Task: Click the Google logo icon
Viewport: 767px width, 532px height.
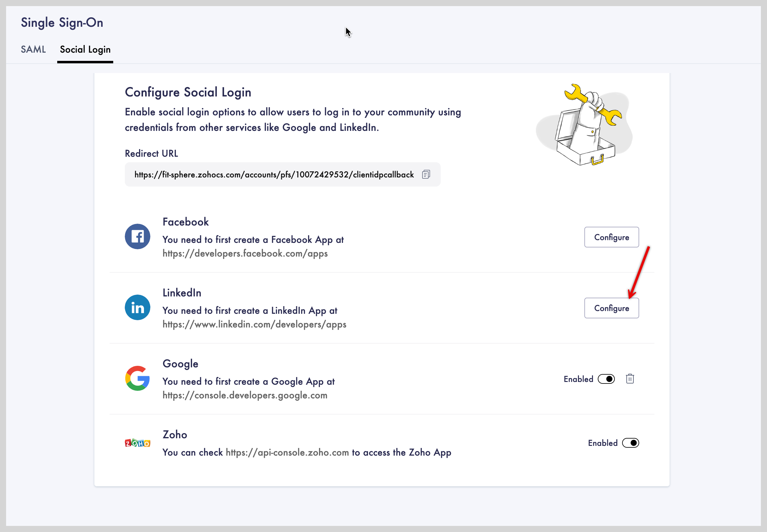Action: pos(137,378)
